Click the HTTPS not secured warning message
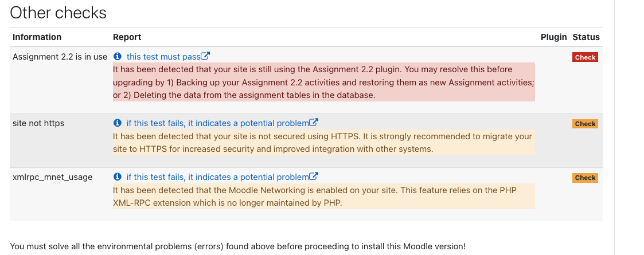 point(324,143)
